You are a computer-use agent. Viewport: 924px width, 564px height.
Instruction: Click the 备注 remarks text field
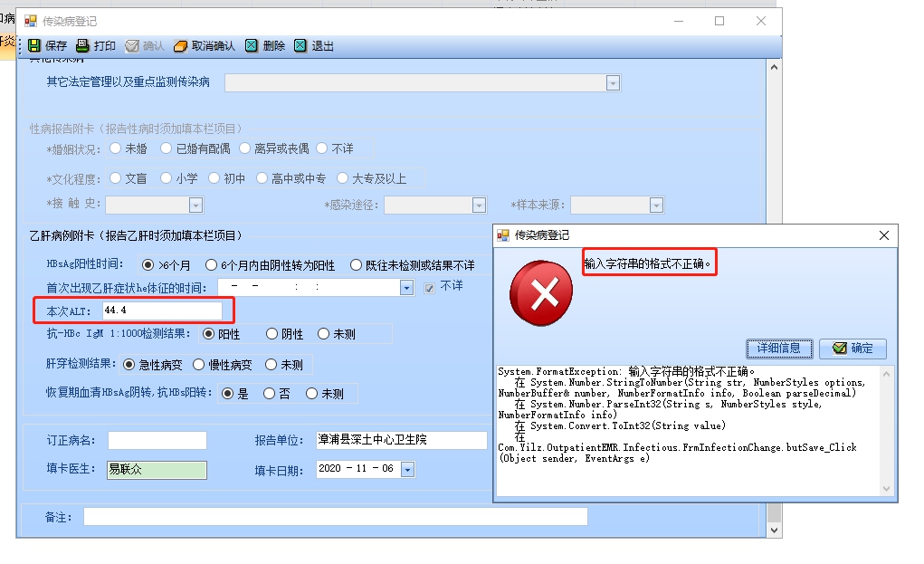(336, 516)
